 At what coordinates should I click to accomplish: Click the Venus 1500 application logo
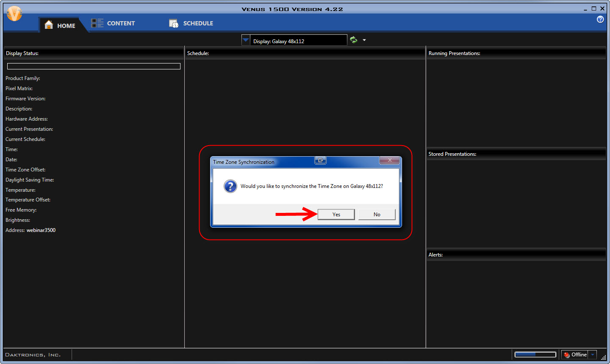pos(14,14)
